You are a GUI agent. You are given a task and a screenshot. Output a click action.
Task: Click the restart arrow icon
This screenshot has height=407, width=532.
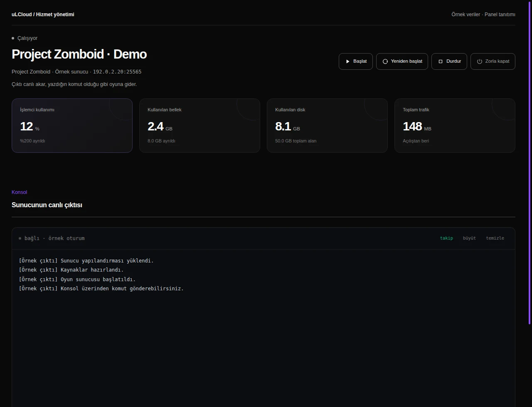pos(385,61)
